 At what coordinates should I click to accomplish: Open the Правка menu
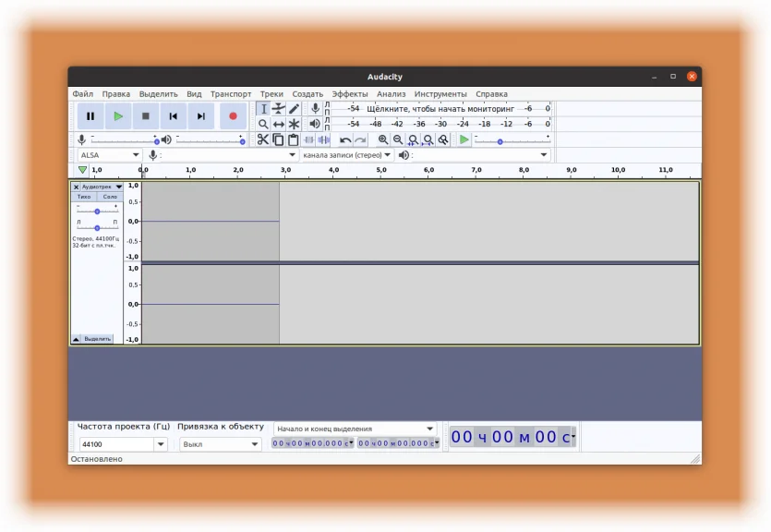pyautogui.click(x=116, y=94)
